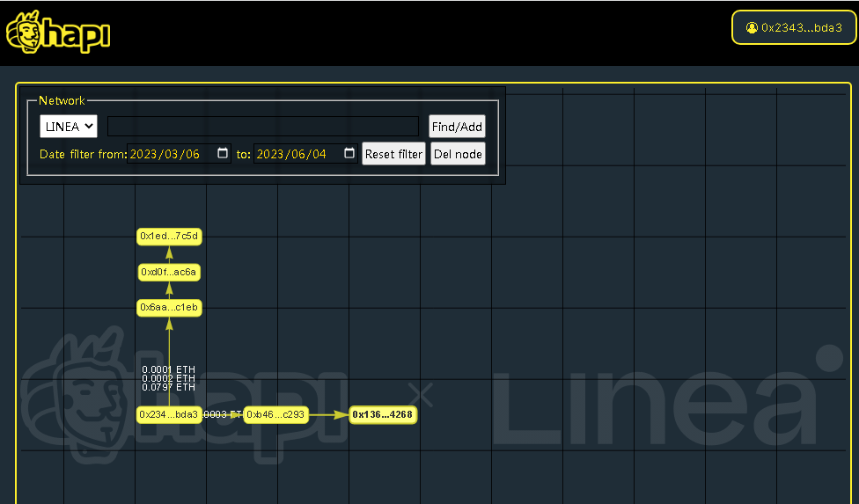The width and height of the screenshot is (859, 504).
Task: Click the 0.0797 ETH transfer label
Action: [x=169, y=387]
